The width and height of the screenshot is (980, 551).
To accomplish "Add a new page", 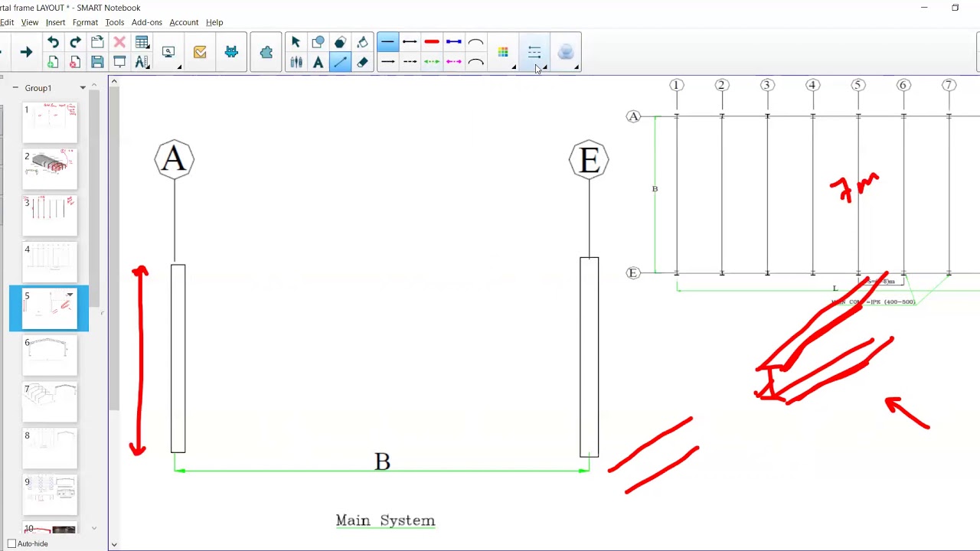I will tap(53, 62).
